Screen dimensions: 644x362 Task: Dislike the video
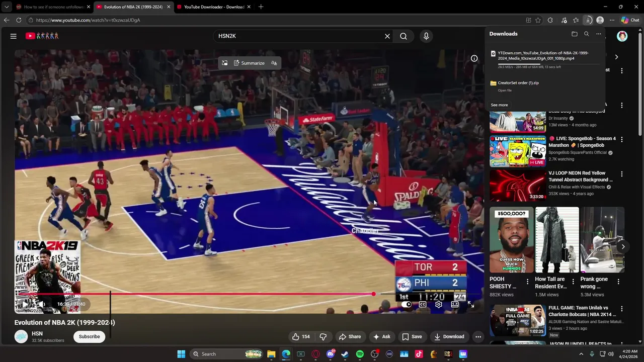[x=323, y=337]
